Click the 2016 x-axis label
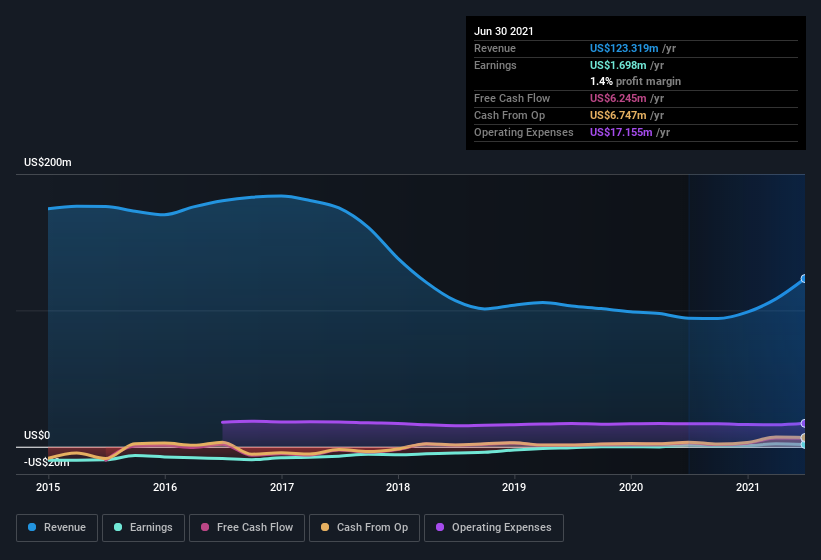The height and width of the screenshot is (560, 821). click(165, 487)
